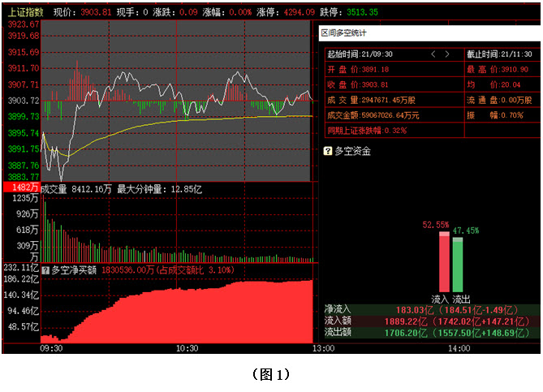Click the 最大分钟量: 12.85亿 label
Image resolution: width=543 pixels, height=392 pixels.
click(x=159, y=189)
